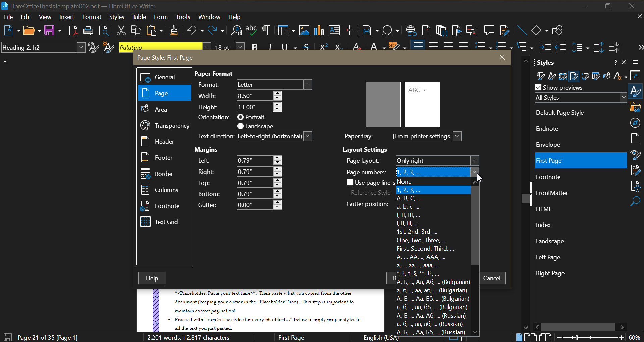Click Insert Line icon
644x342 pixels.
[521, 30]
